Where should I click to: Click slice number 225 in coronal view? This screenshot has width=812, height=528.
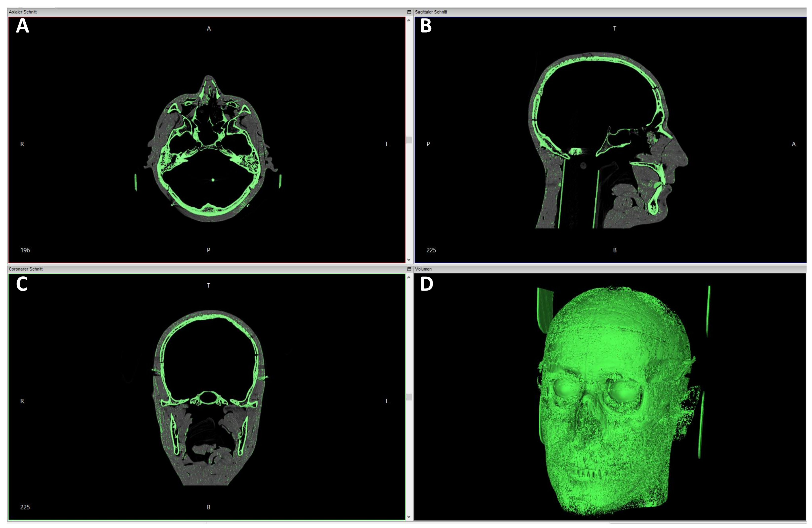pos(25,507)
